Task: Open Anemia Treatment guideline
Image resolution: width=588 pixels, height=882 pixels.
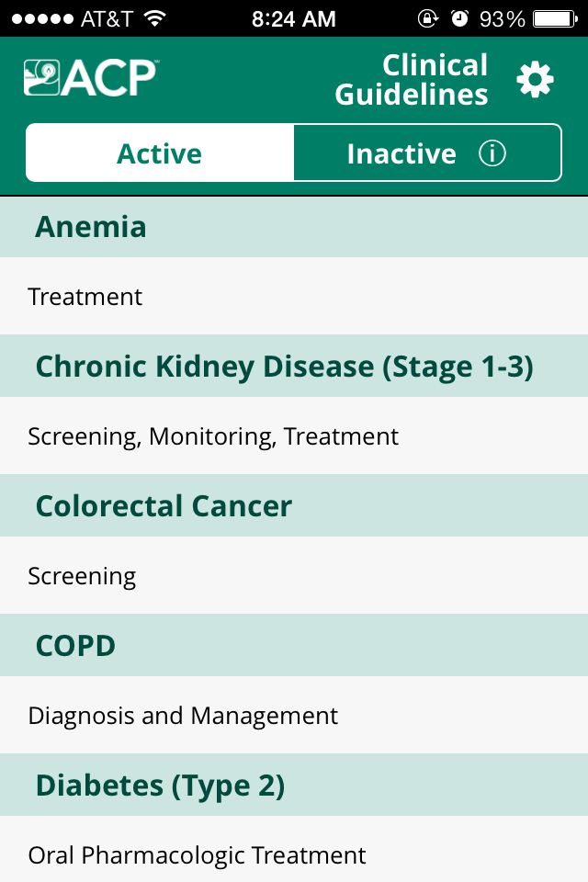Action: (x=294, y=297)
